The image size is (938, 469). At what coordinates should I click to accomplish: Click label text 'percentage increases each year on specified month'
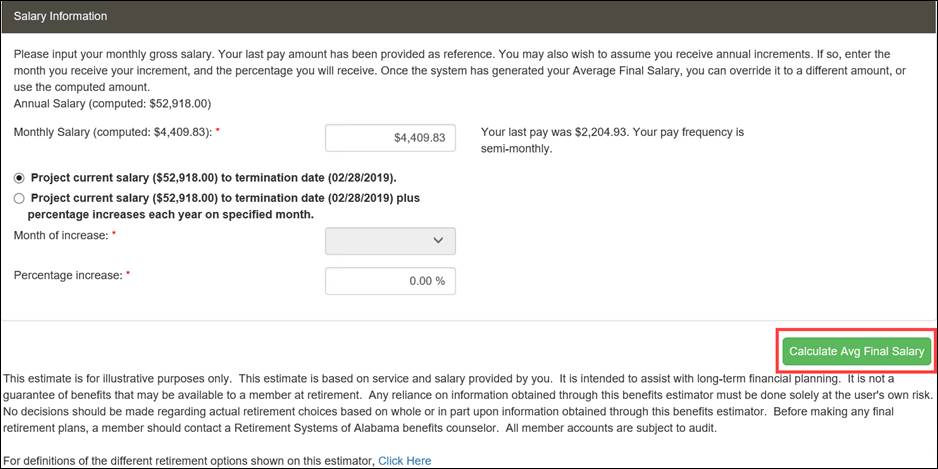[x=170, y=215]
